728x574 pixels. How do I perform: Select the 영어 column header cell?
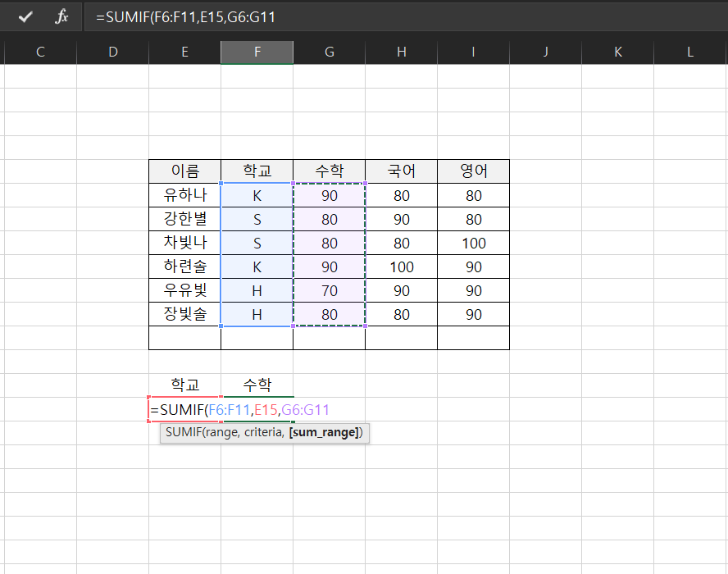tap(473, 171)
